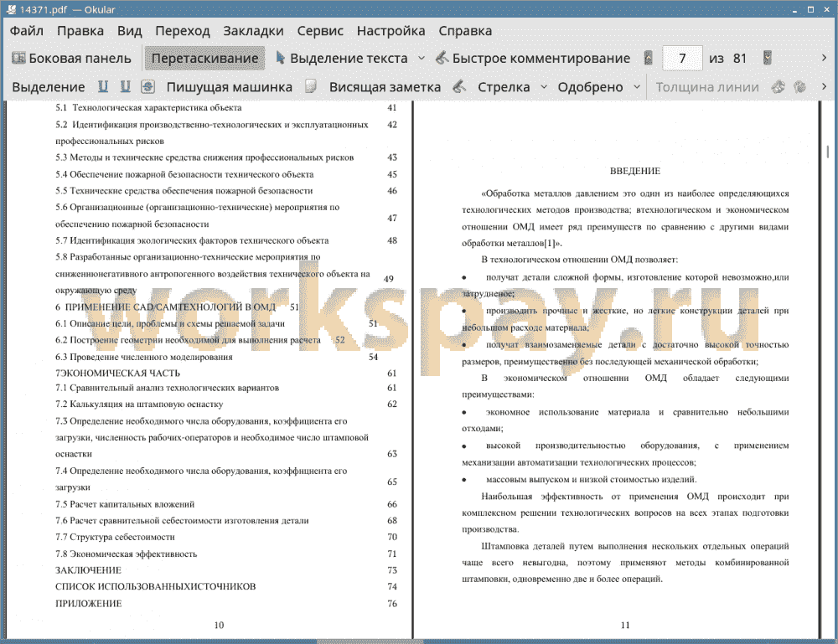This screenshot has width=838, height=644.
Task: Click the ВВЕДЕНИЕ heading on page 11
Action: pyautogui.click(x=635, y=171)
